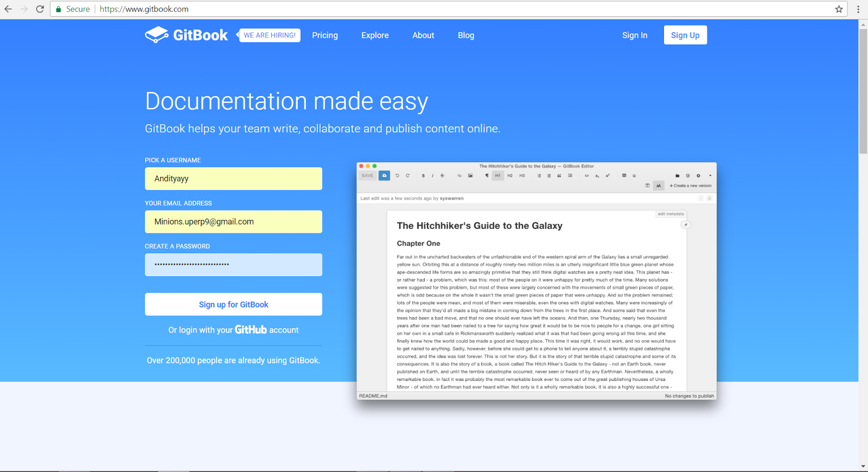Visit the Blog link
The height and width of the screenshot is (472, 868).
[x=466, y=35]
